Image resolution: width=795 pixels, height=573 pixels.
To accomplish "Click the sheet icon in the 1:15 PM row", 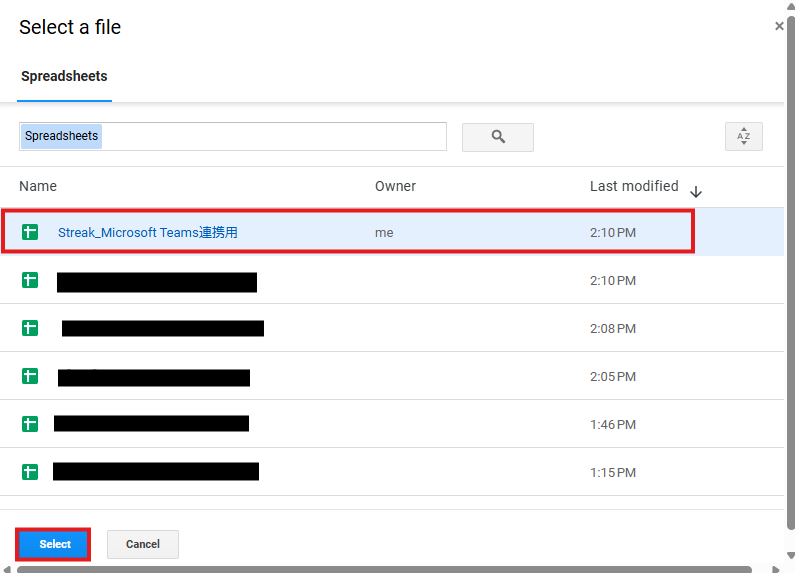I will [x=30, y=472].
